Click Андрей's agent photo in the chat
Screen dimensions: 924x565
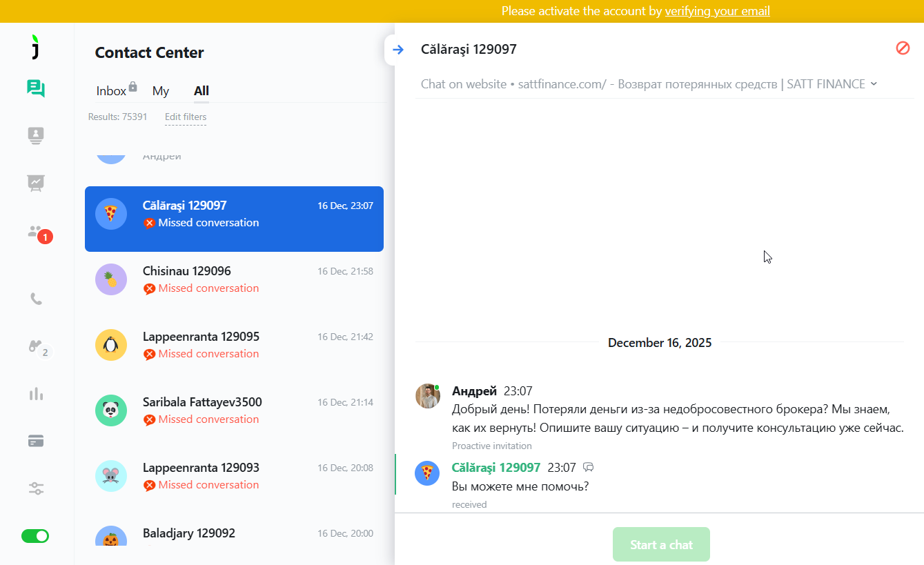point(427,396)
